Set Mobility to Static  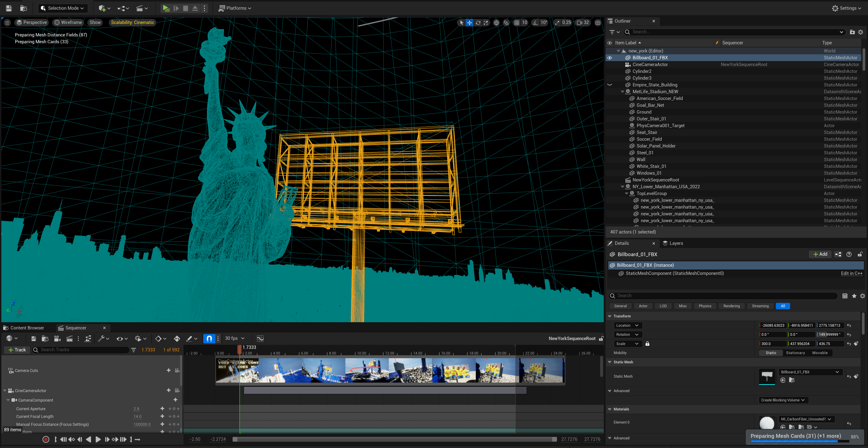pyautogui.click(x=771, y=353)
